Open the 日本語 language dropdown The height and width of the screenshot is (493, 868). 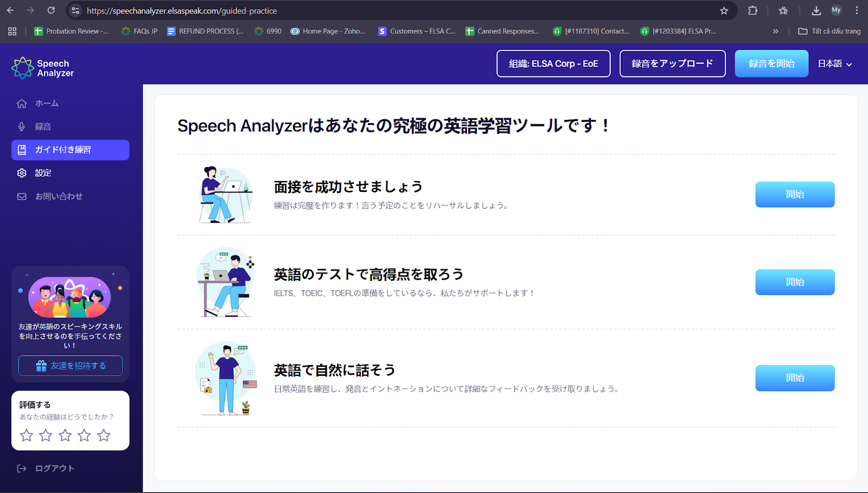pos(835,63)
